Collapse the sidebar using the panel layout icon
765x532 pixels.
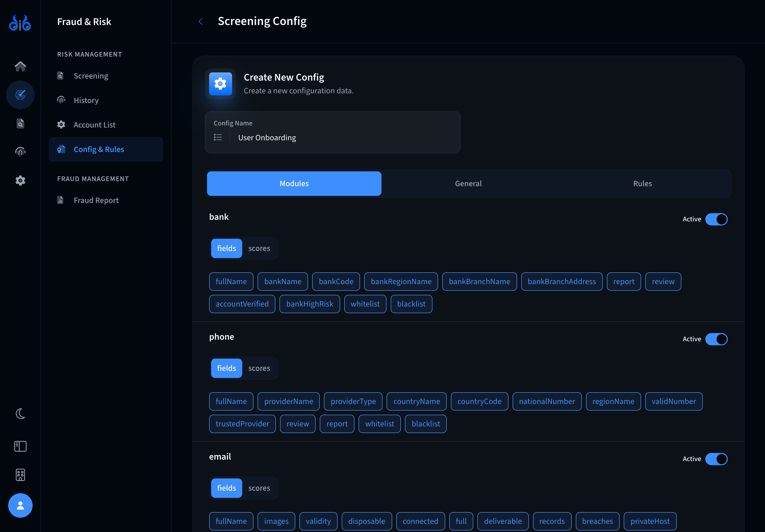point(20,446)
